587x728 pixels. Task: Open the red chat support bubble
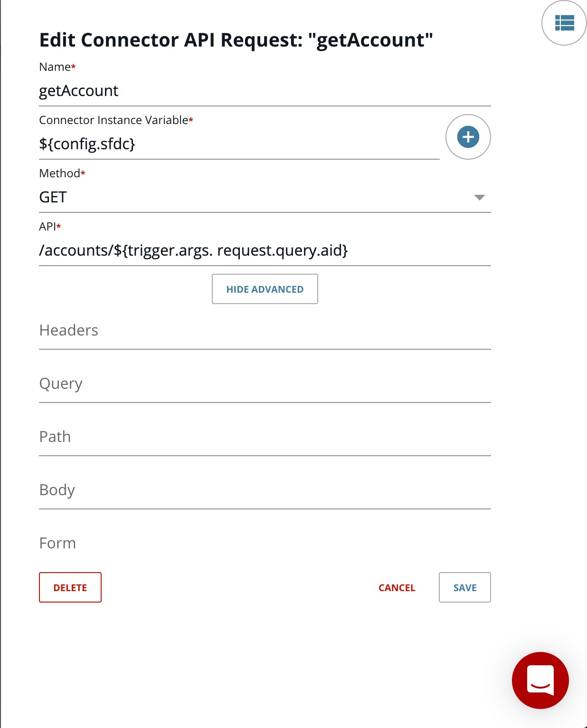coord(540,680)
